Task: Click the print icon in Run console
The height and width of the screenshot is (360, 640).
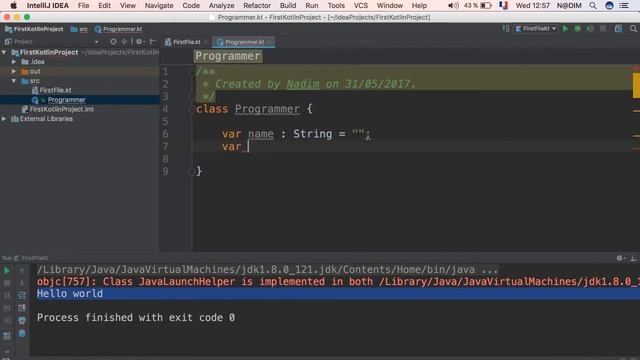Action: tap(22, 320)
